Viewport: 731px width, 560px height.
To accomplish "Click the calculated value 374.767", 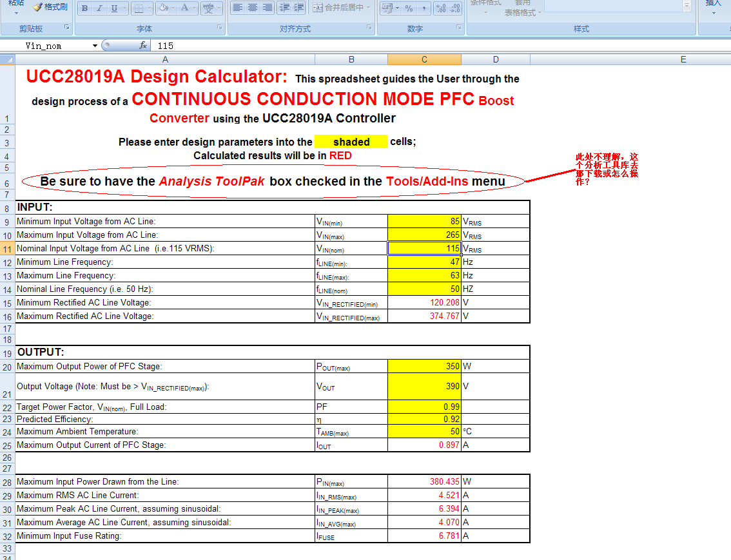I will (x=424, y=316).
